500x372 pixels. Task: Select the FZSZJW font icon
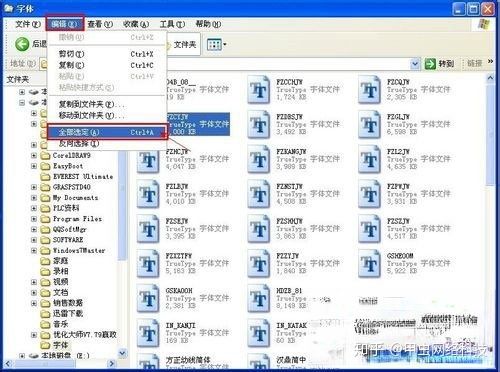[x=369, y=228]
